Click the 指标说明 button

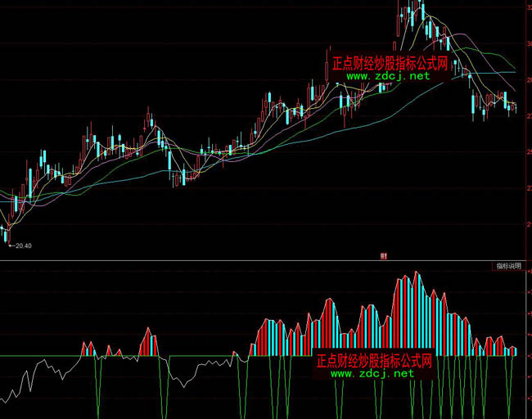click(507, 266)
